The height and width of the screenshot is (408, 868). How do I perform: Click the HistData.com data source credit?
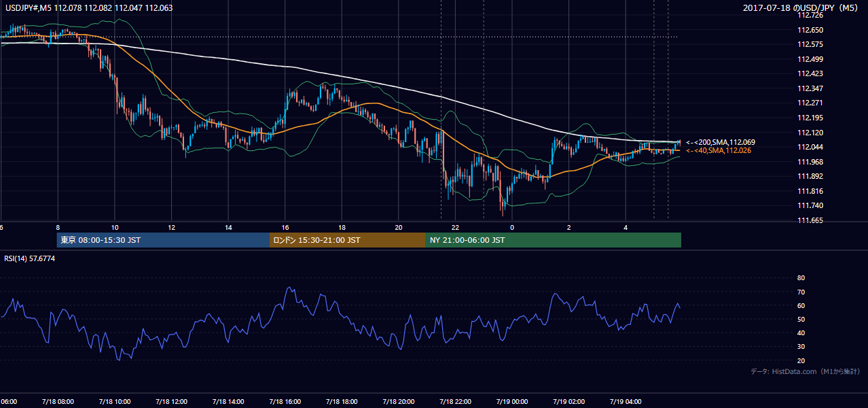click(x=805, y=371)
